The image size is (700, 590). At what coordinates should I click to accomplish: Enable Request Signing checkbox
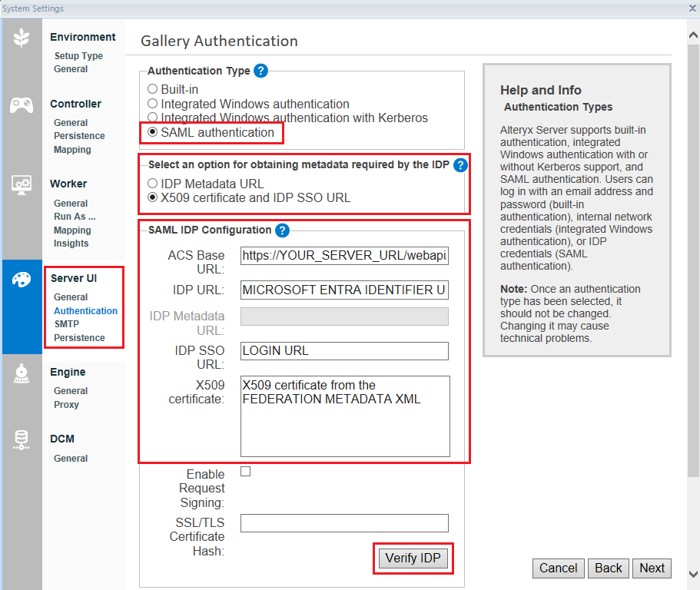[x=246, y=471]
